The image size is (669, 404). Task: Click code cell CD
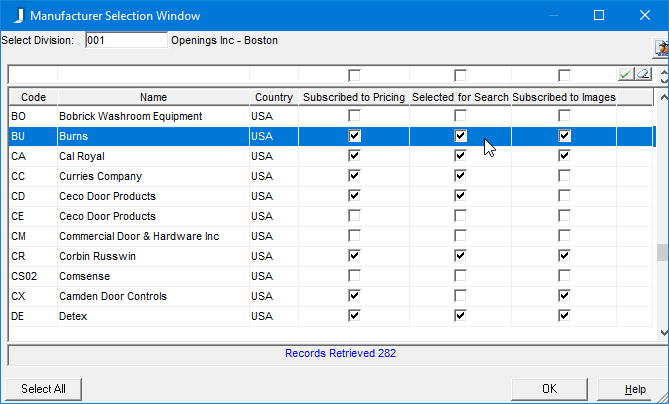(33, 196)
